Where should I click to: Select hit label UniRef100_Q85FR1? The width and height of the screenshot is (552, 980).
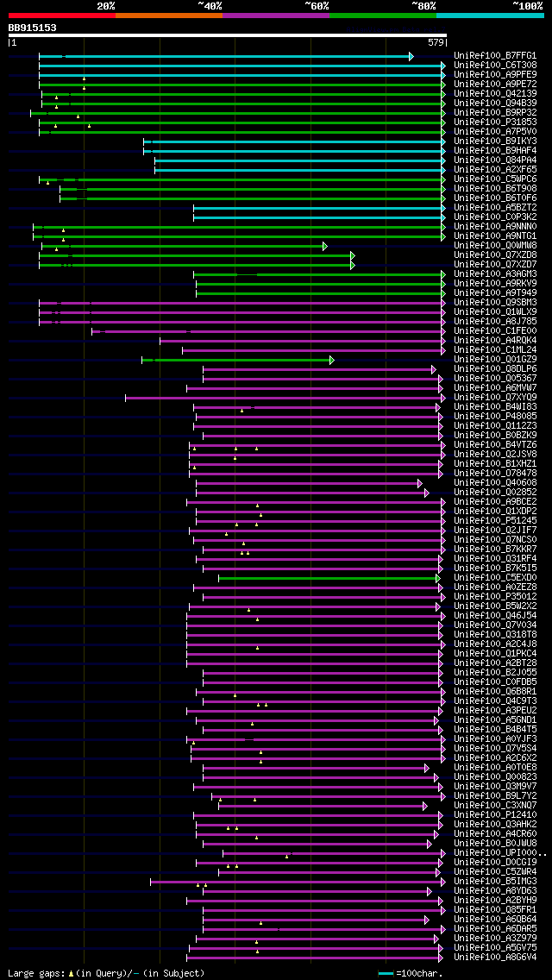495,909
